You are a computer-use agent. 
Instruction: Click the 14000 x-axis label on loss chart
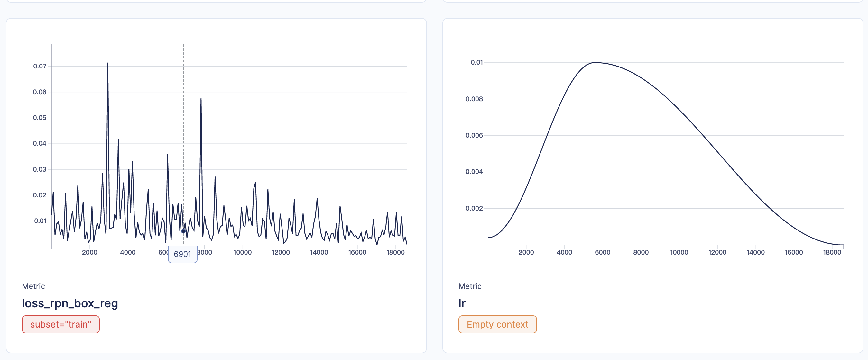(319, 252)
